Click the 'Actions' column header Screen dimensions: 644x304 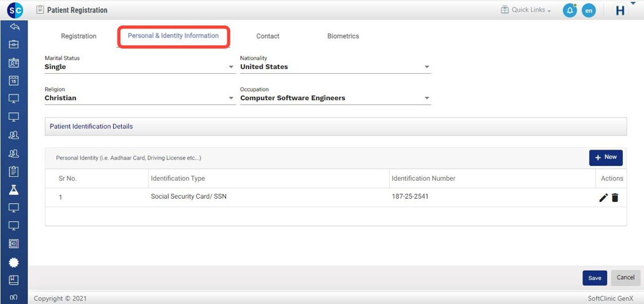pos(612,178)
